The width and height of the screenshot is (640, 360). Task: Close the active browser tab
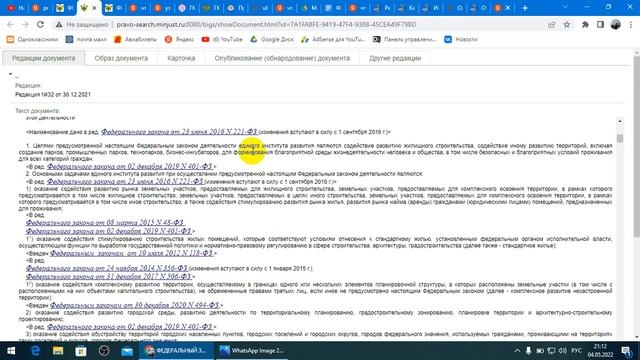tap(94, 8)
